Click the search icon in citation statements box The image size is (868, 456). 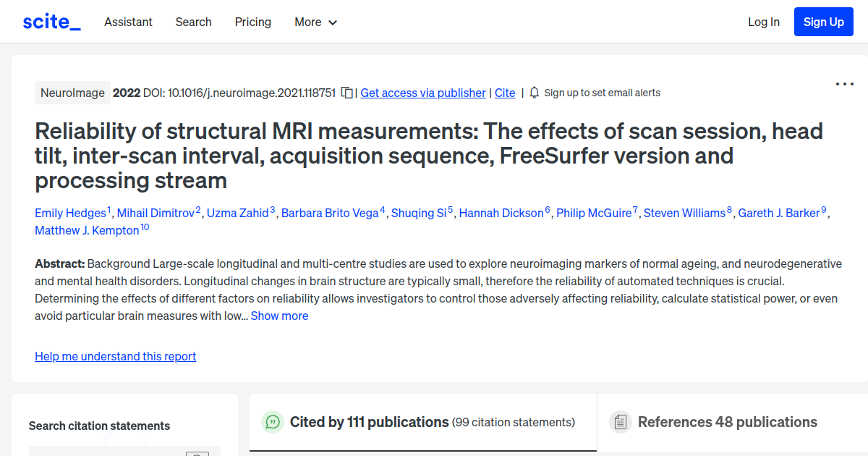(197, 453)
